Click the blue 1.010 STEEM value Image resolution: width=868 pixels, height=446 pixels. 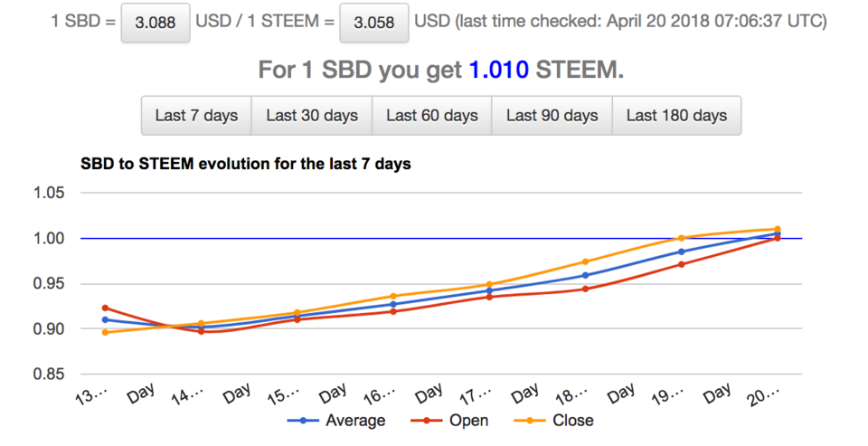pyautogui.click(x=498, y=70)
